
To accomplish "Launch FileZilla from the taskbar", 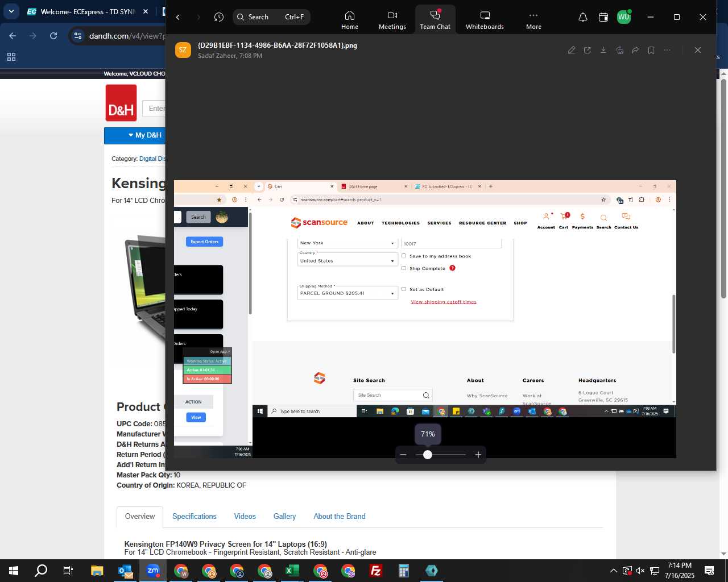I will pos(376,571).
